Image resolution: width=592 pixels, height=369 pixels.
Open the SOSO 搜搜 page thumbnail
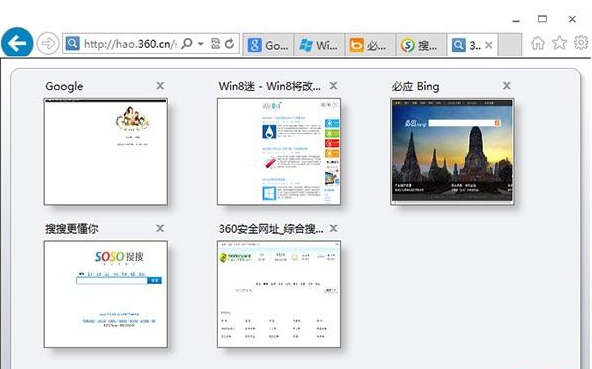coord(106,294)
